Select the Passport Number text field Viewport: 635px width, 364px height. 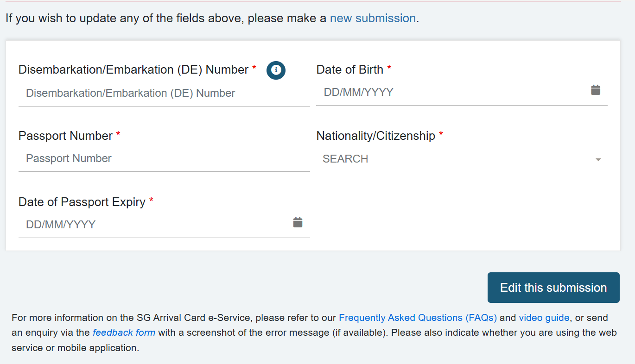[164, 159]
